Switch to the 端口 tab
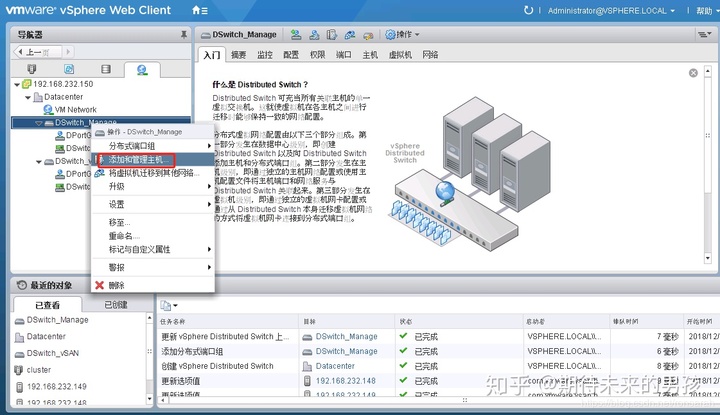Image resolution: width=720 pixels, height=415 pixels. coord(343,55)
